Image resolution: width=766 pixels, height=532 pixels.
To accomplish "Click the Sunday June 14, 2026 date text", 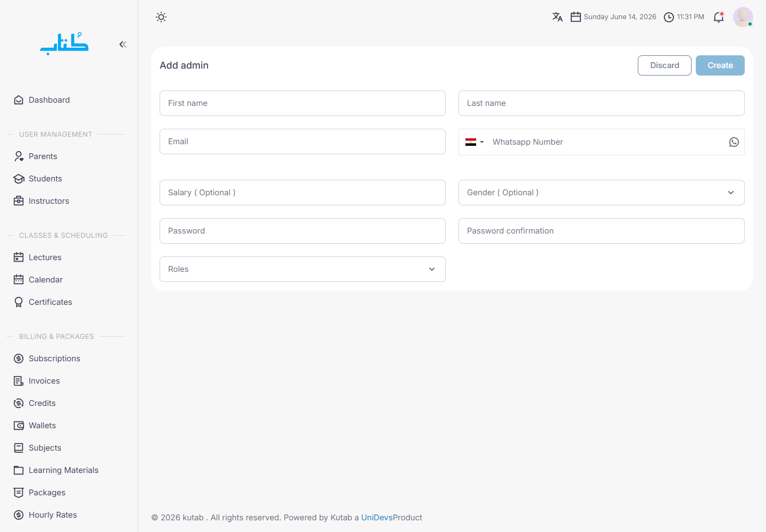I will (x=620, y=17).
